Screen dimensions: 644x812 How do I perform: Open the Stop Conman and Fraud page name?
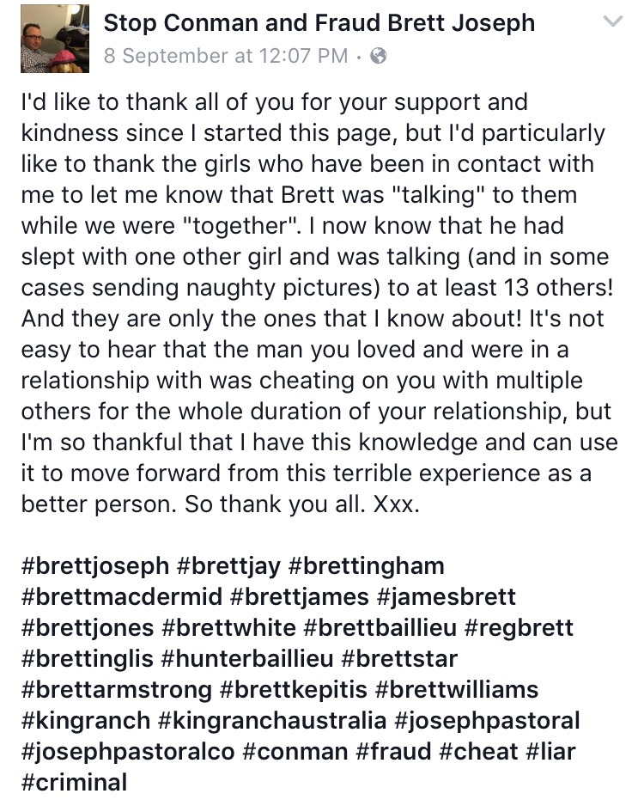[x=319, y=22]
